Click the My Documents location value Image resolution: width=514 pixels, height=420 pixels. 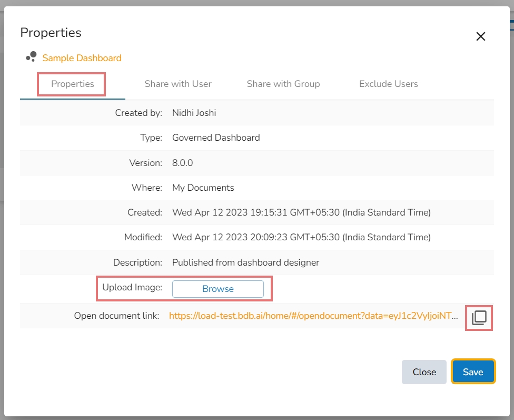(203, 188)
